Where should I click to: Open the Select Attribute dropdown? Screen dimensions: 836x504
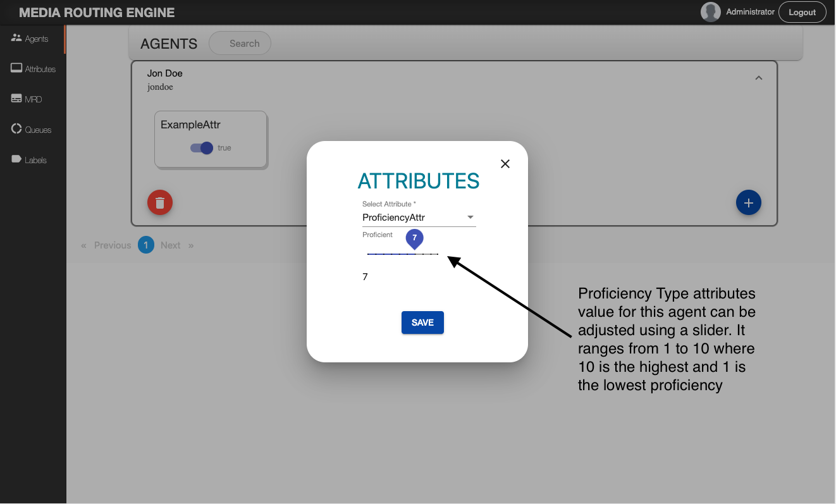tap(418, 218)
